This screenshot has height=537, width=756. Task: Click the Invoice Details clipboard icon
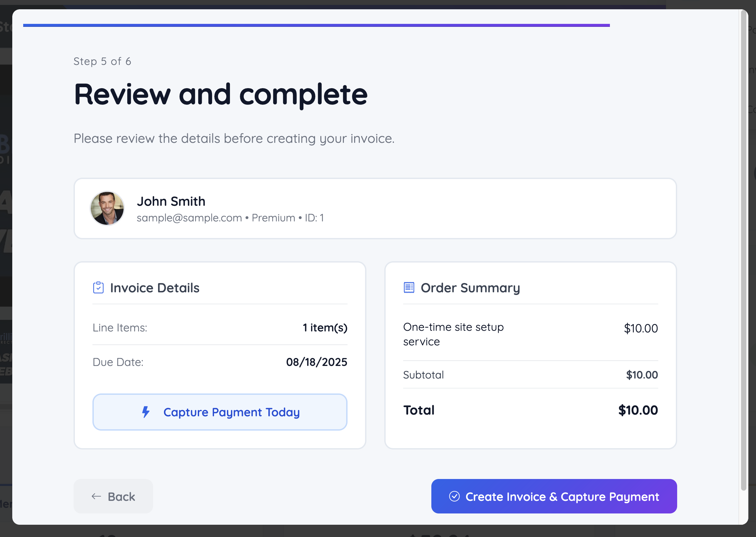coord(98,288)
